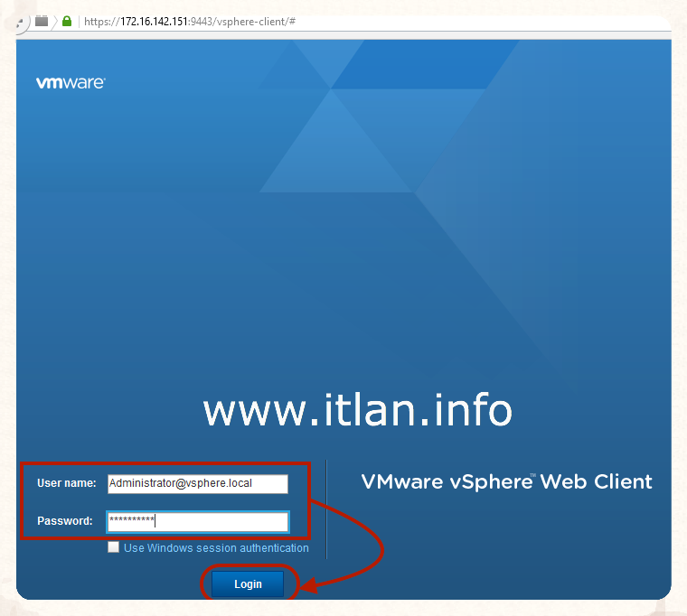Image resolution: width=687 pixels, height=616 pixels.
Task: Click the 'Password:' label
Action: [x=64, y=521]
